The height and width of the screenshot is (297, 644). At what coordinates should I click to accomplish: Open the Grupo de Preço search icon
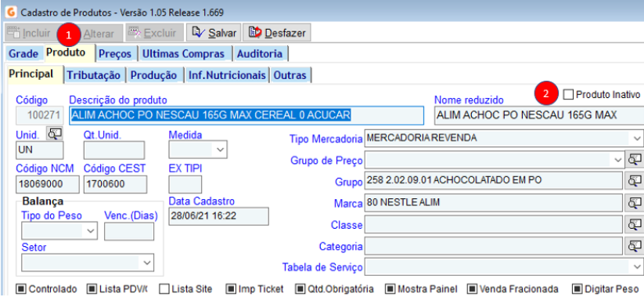635,160
